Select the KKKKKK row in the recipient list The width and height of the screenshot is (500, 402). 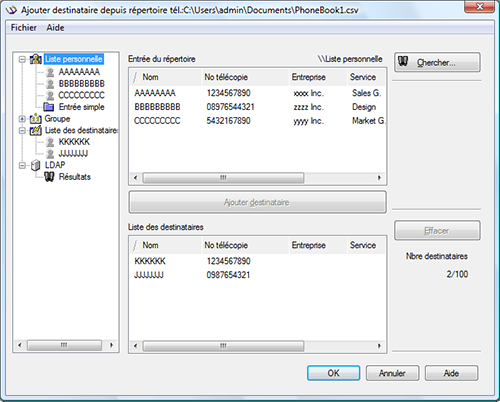(x=257, y=261)
